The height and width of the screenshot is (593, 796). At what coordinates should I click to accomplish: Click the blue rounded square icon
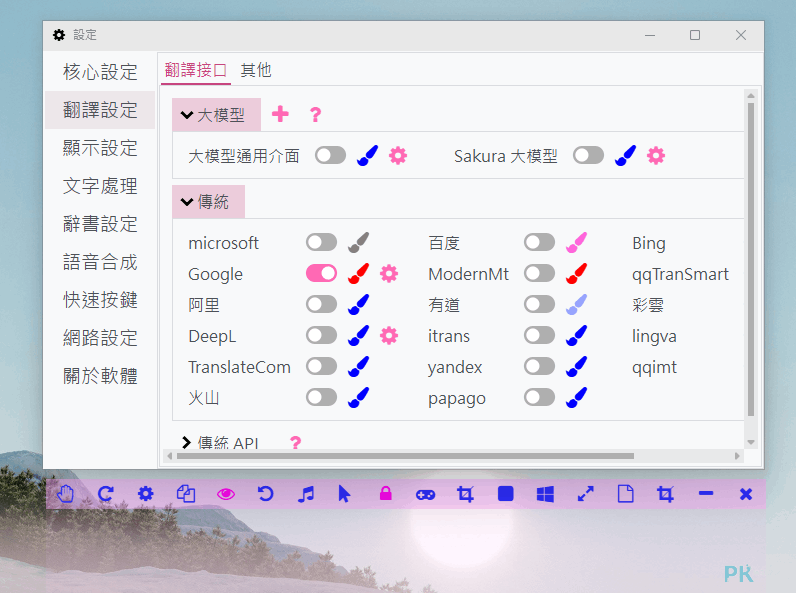point(506,493)
